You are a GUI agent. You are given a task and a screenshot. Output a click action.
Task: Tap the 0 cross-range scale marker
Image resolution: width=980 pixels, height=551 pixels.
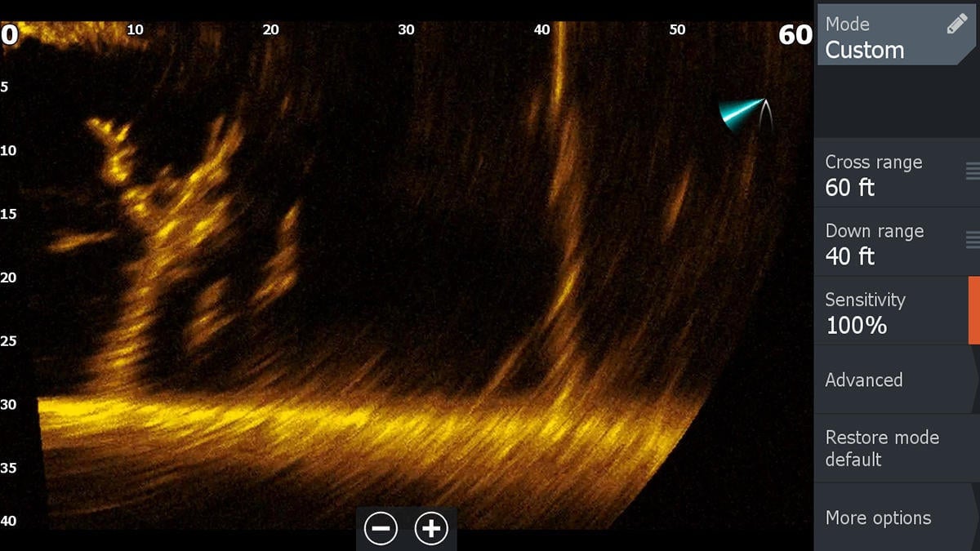(9, 34)
